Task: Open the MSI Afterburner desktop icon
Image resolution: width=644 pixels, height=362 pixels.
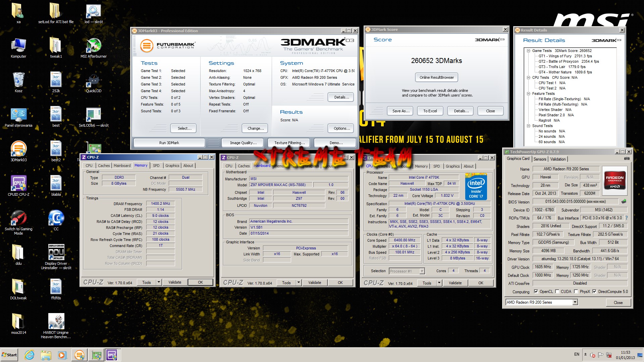Action: pos(94,48)
